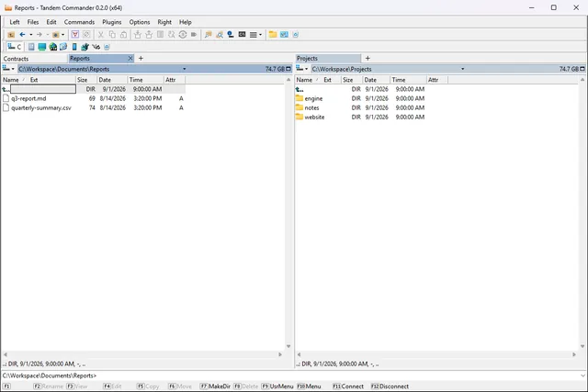Open the Files menu
The height and width of the screenshot is (392, 588).
point(33,22)
